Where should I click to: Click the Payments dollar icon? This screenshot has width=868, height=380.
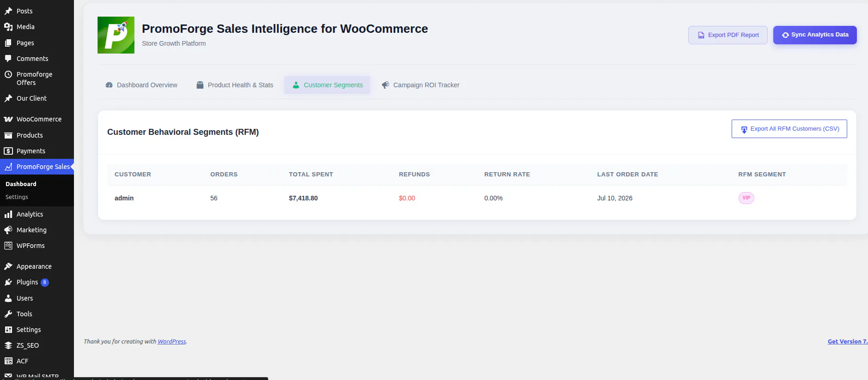coord(8,151)
